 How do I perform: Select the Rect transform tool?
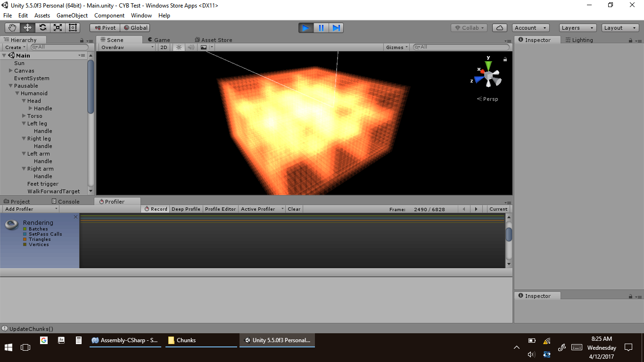[73, 28]
